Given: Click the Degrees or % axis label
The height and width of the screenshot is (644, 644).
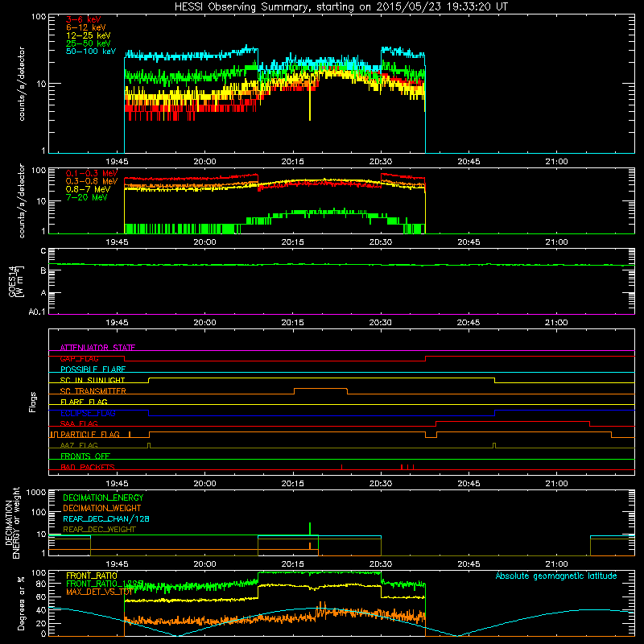Looking at the screenshot, I should (21, 603).
